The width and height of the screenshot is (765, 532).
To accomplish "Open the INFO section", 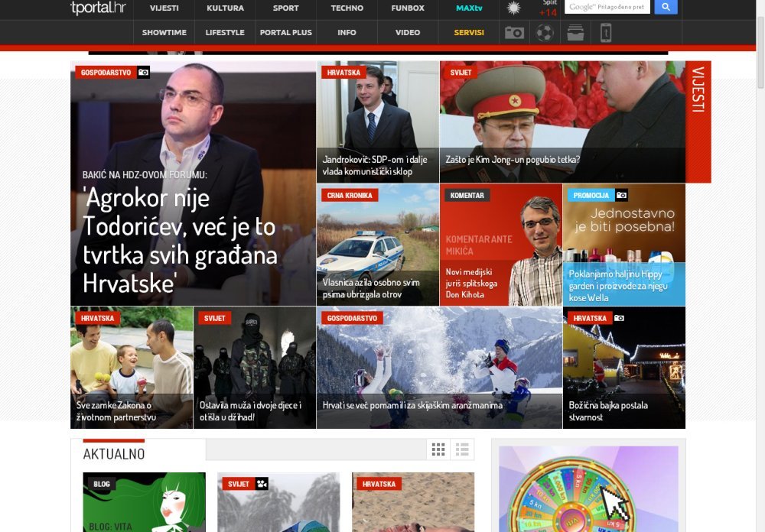I will pos(347,32).
